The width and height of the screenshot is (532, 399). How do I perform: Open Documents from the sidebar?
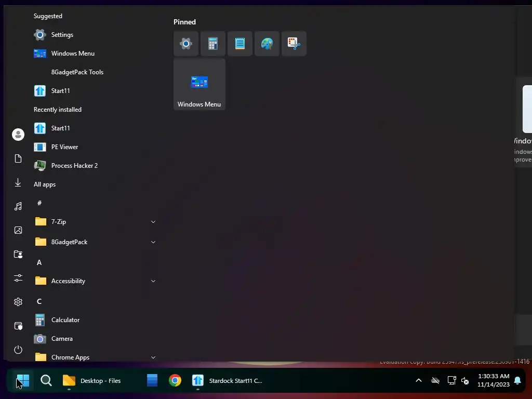click(18, 158)
